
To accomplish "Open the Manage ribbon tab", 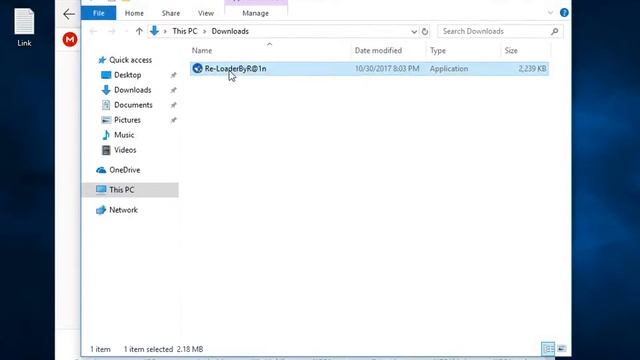I will click(x=256, y=13).
